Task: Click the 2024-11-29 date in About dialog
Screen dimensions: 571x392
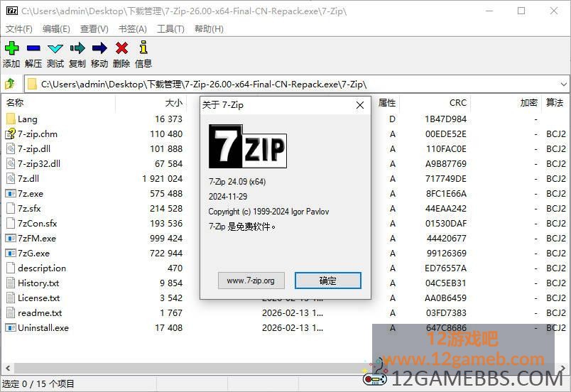Action: (228, 197)
